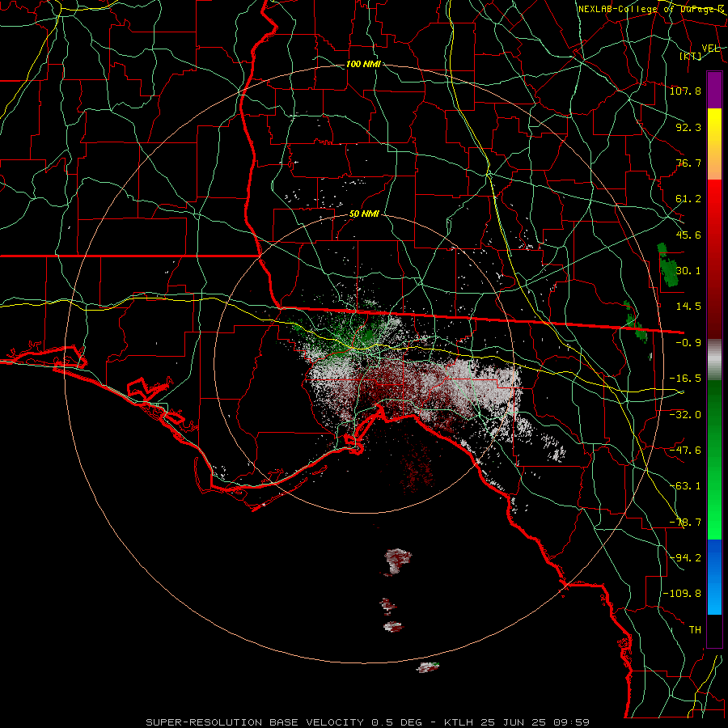Select the -0.9 velocity scale value
This screenshot has height=728, width=728.
688,342
